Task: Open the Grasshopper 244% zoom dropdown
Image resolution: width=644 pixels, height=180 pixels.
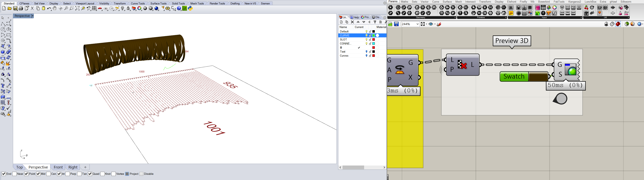Action: tap(418, 24)
